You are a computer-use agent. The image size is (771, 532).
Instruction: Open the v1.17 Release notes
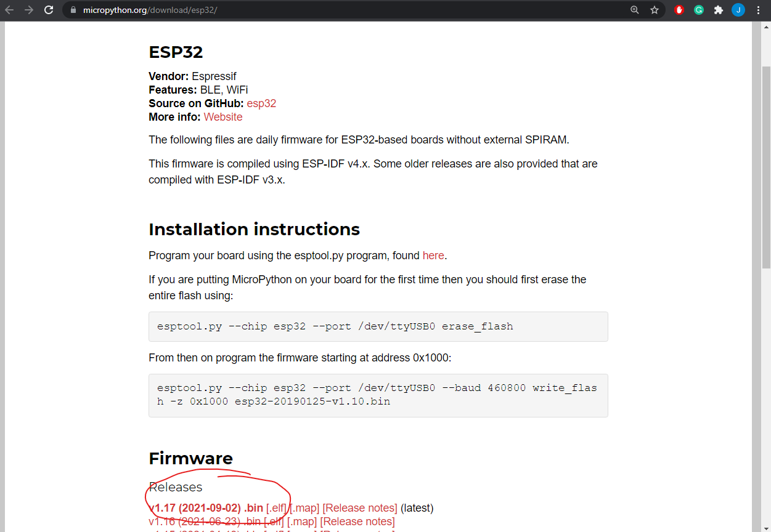tap(360, 507)
